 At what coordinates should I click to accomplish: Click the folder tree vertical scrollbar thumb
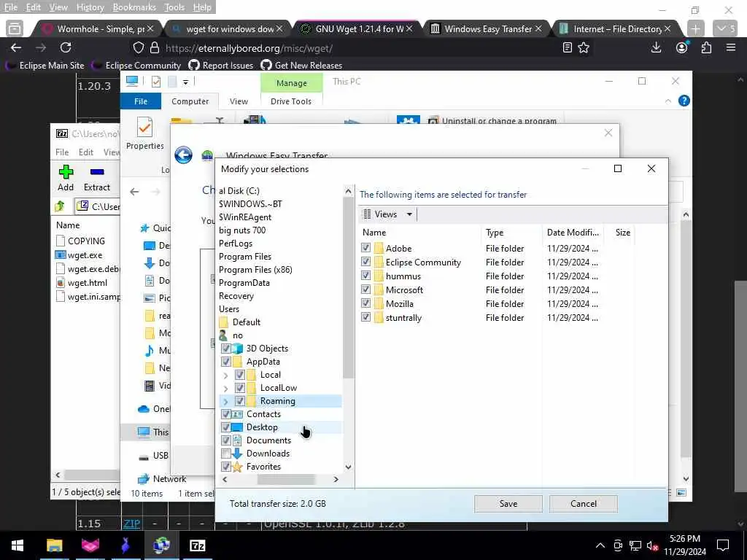coord(348,288)
